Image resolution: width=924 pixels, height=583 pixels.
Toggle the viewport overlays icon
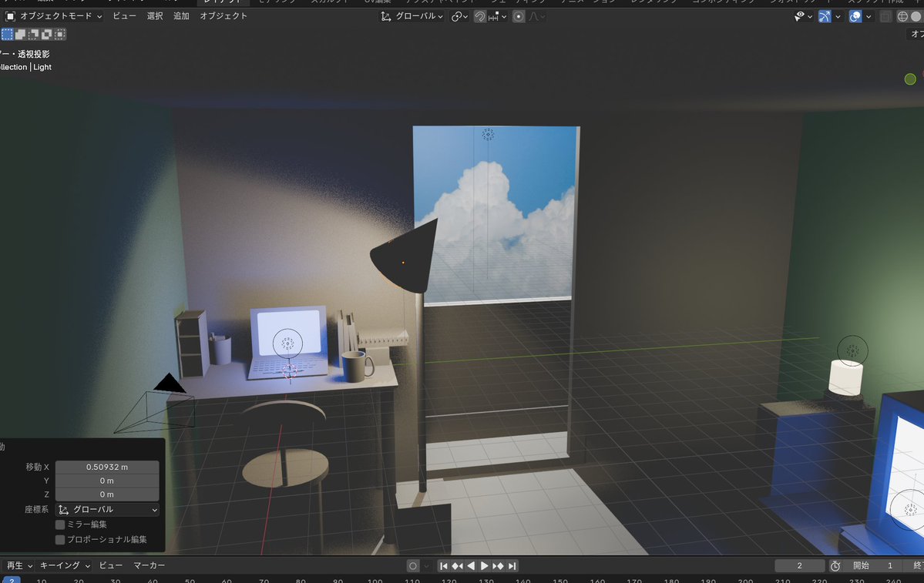pos(855,16)
